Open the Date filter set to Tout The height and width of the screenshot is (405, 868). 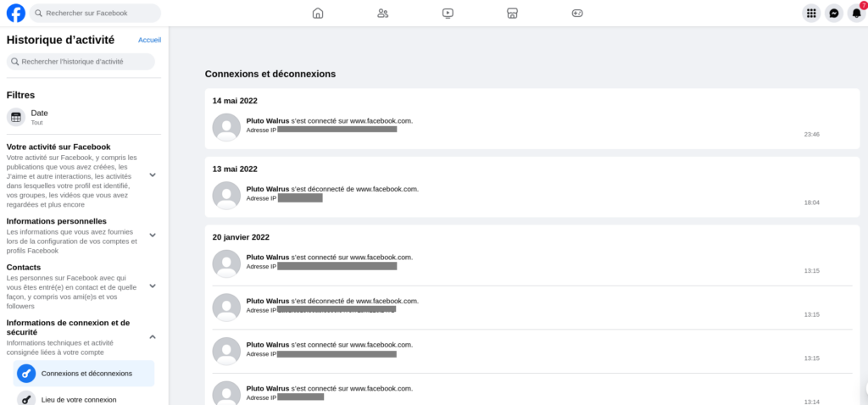pos(84,117)
